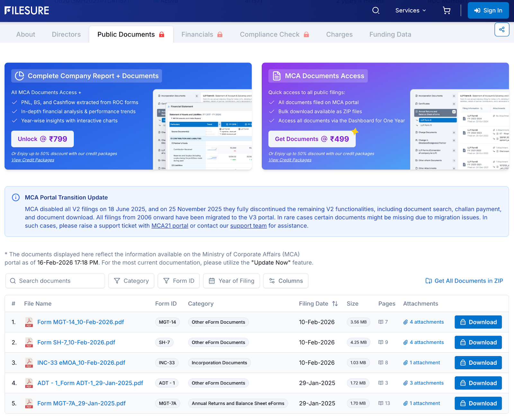
Task: Open the Columns visibility selector
Action: point(286,281)
